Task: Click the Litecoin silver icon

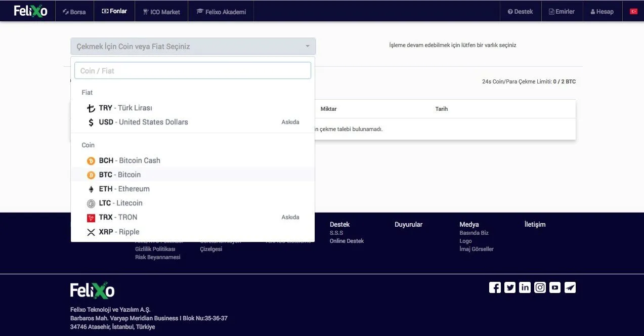Action: 91,203
